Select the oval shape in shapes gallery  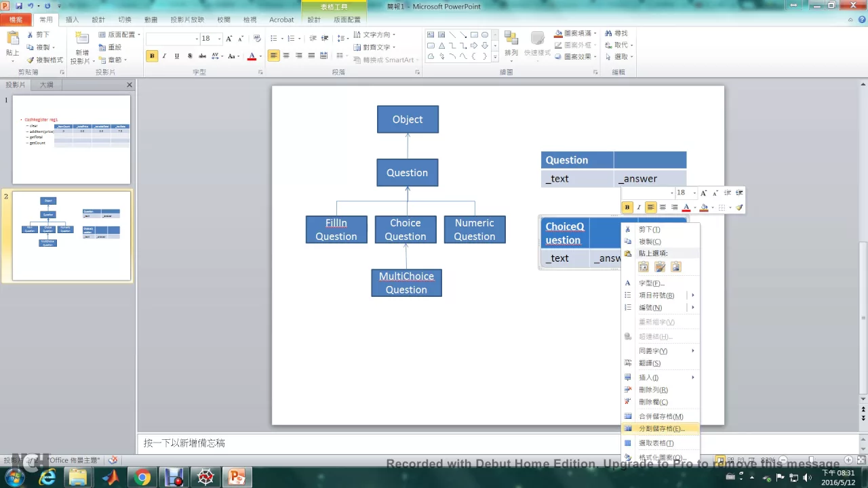pyautogui.click(x=486, y=35)
